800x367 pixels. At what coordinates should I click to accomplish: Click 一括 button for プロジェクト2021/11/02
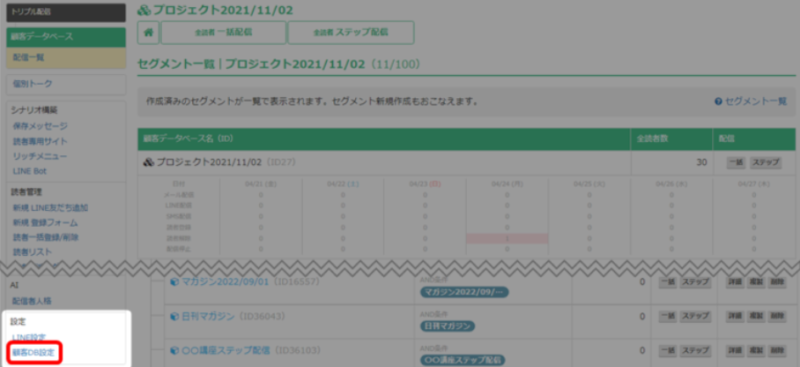pos(736,162)
